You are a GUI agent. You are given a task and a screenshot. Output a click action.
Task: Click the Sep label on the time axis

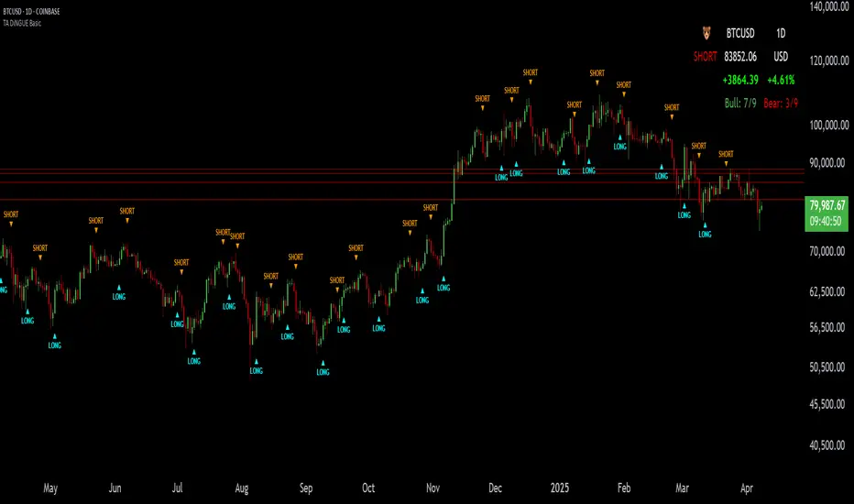(x=305, y=488)
